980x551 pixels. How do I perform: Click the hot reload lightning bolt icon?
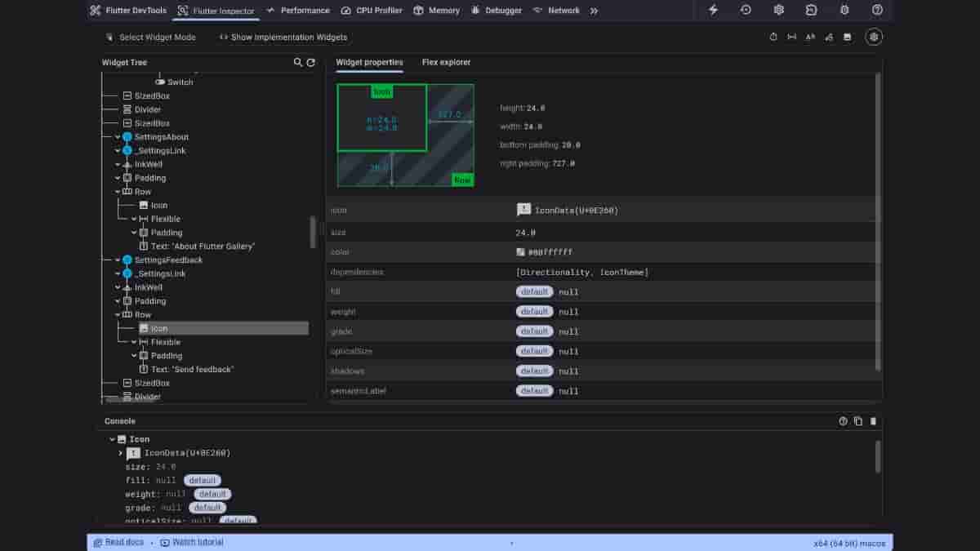[x=713, y=11]
